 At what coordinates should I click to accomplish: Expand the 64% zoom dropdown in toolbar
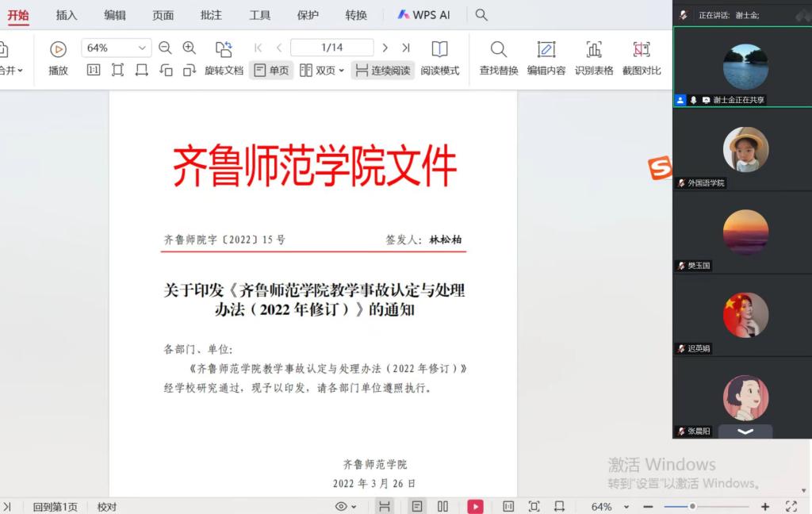pos(142,48)
